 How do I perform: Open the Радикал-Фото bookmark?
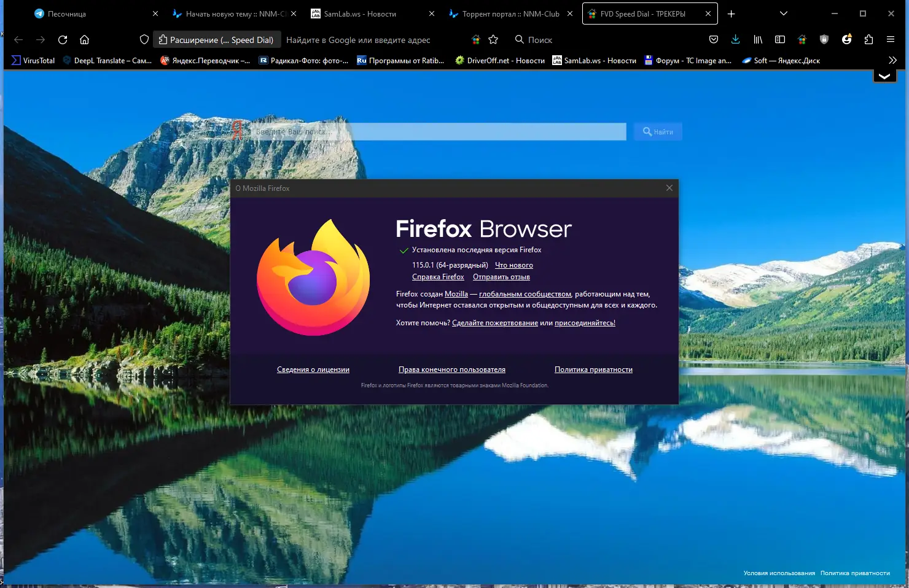pyautogui.click(x=303, y=60)
